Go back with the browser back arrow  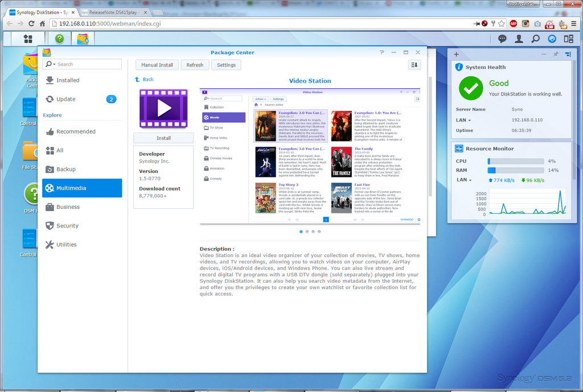click(x=10, y=23)
